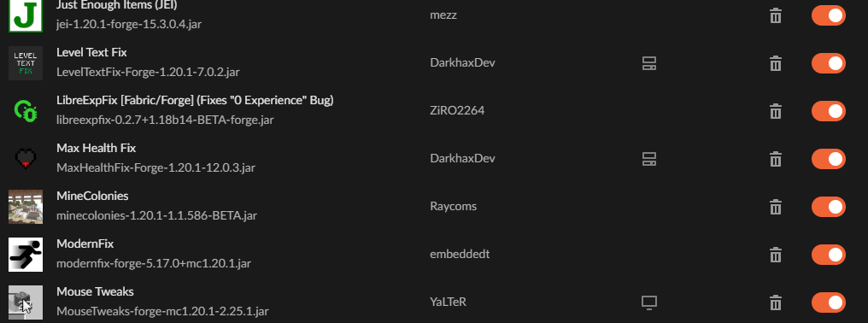Remove ModernFix using its trash icon
The image size is (868, 323).
776,255
